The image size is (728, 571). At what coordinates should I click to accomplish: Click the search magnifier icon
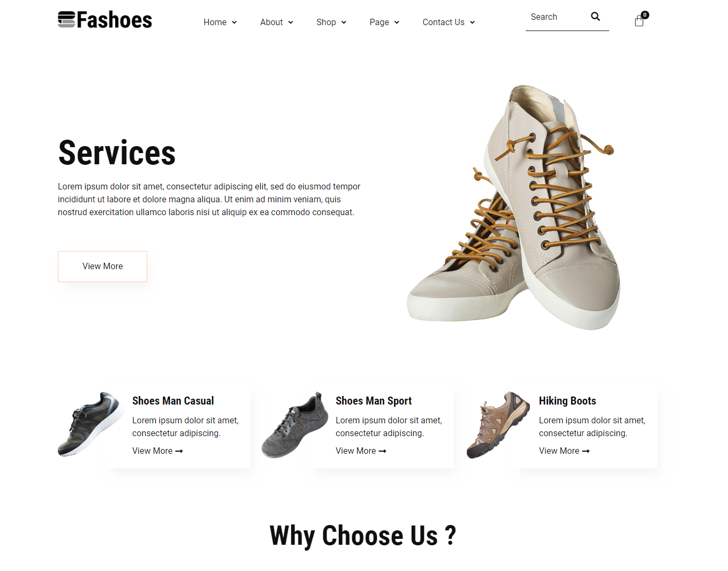595,17
